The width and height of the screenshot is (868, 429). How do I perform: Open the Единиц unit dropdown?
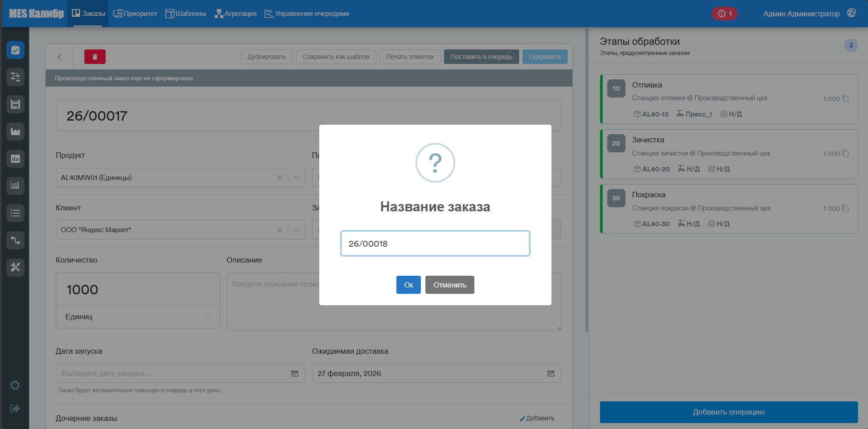click(138, 317)
